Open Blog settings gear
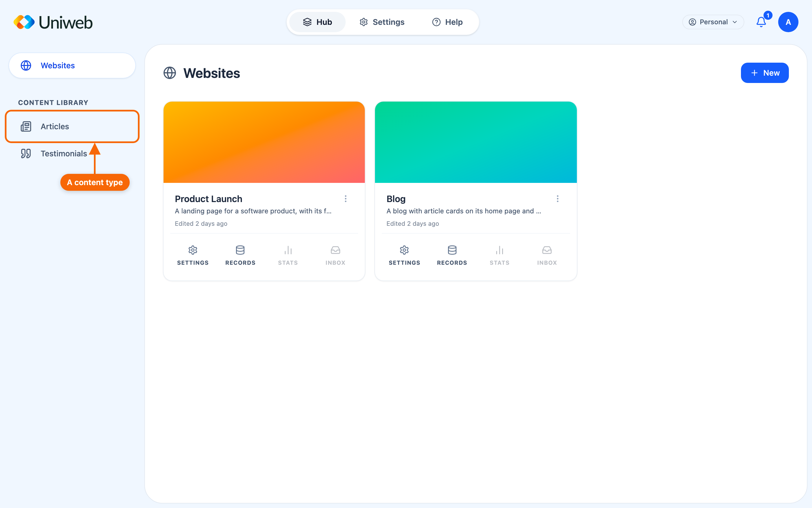The width and height of the screenshot is (812, 508). click(404, 255)
